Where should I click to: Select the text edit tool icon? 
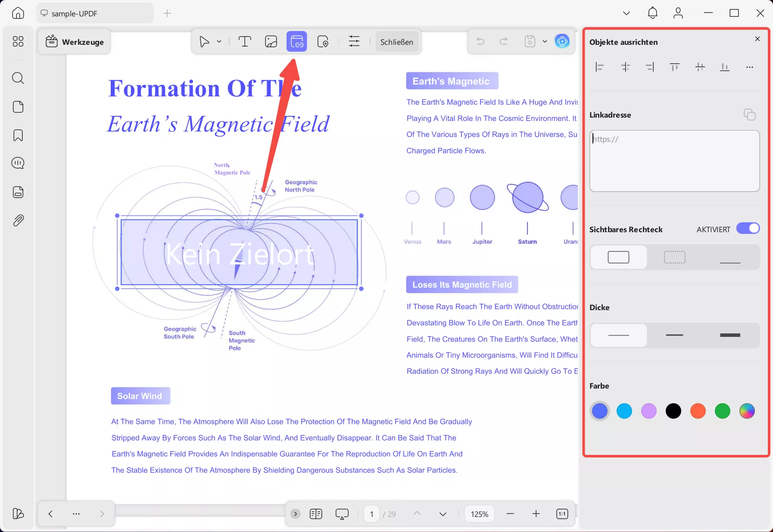click(245, 42)
